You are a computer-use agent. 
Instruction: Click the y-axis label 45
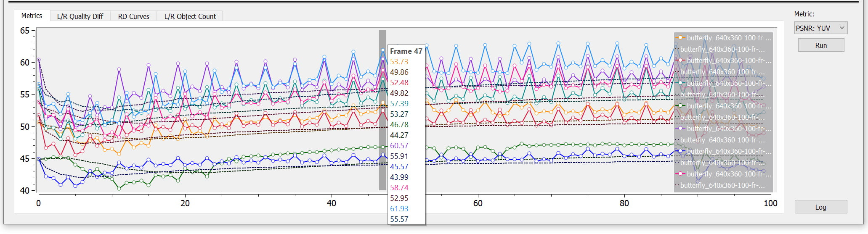pyautogui.click(x=25, y=159)
